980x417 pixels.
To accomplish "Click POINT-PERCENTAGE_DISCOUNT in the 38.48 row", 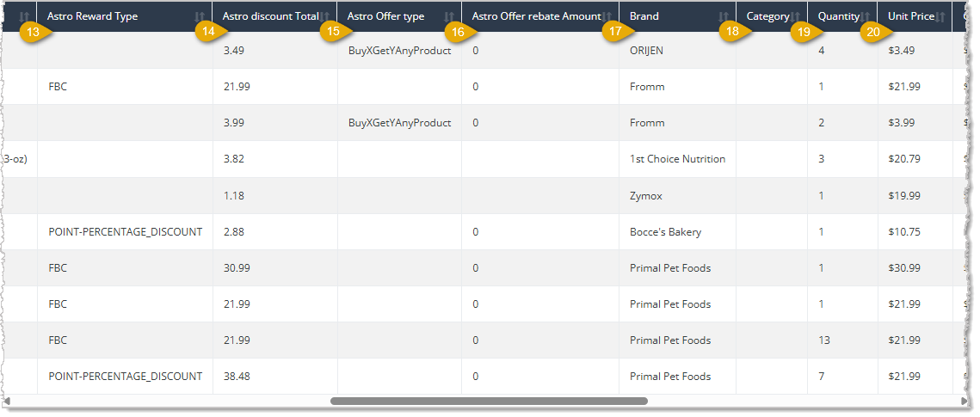I will pos(125,377).
